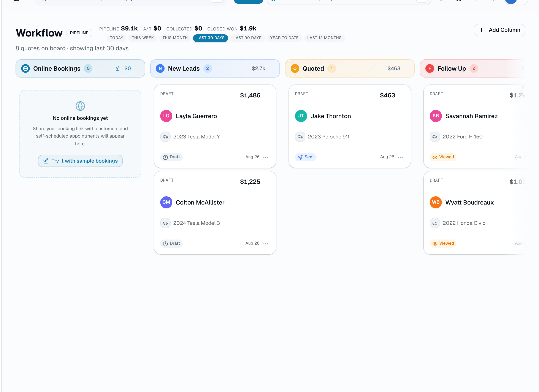539x392 pixels.
Task: Select the Last 90 Days filter
Action: point(247,38)
